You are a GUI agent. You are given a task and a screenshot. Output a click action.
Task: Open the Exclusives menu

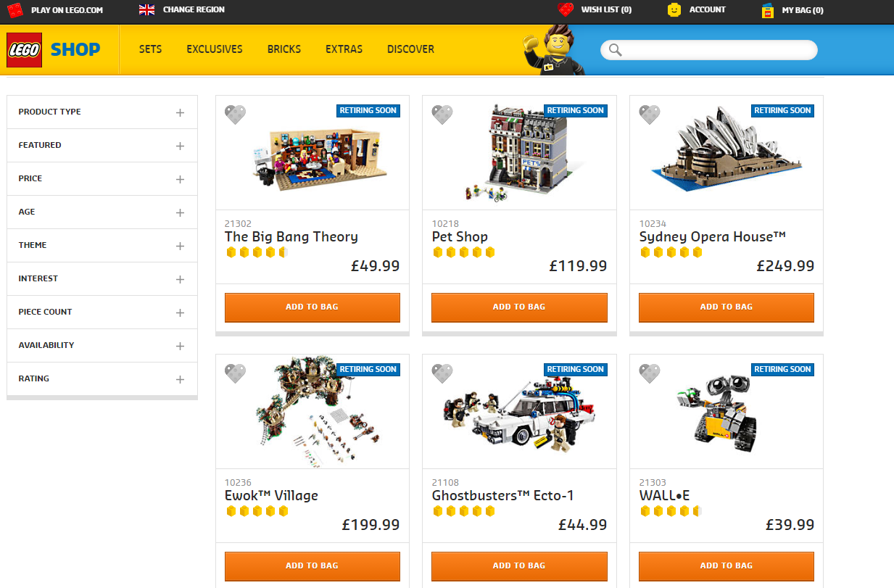pyautogui.click(x=215, y=49)
